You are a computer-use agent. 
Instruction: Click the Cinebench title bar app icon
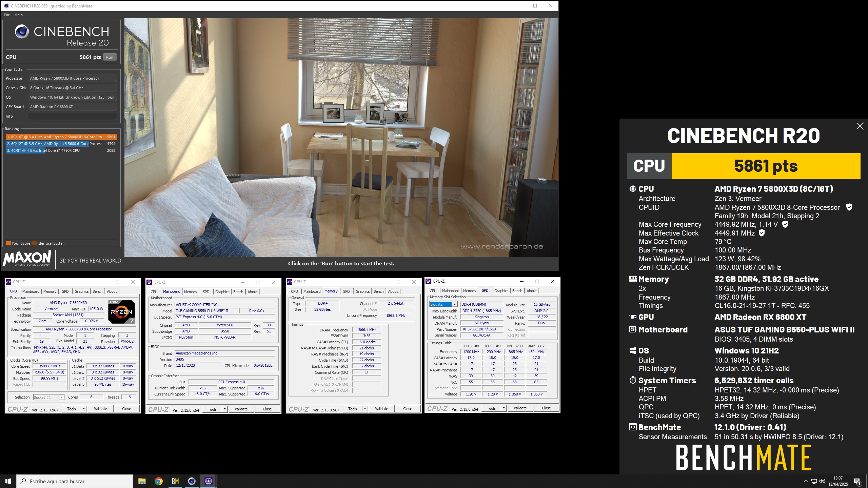6,6
